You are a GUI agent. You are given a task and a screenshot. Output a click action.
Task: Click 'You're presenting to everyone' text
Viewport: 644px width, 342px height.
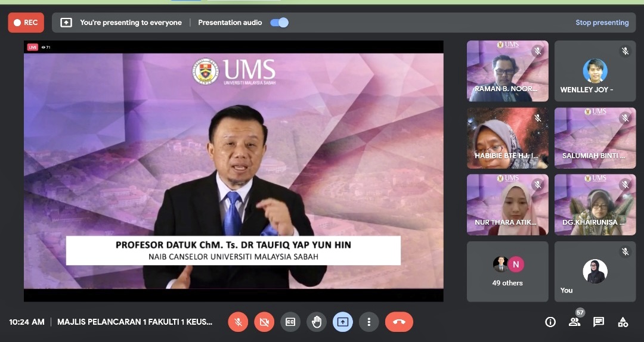pos(131,23)
